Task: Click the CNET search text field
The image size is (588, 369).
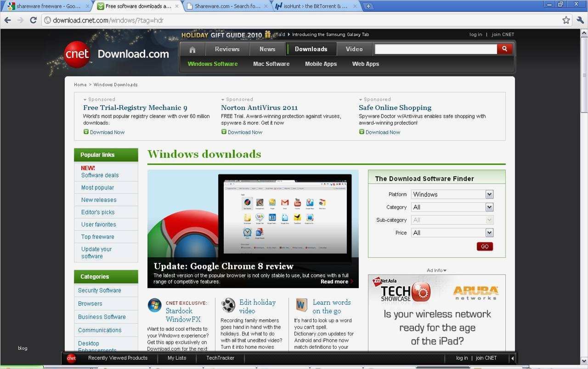Action: coord(436,49)
